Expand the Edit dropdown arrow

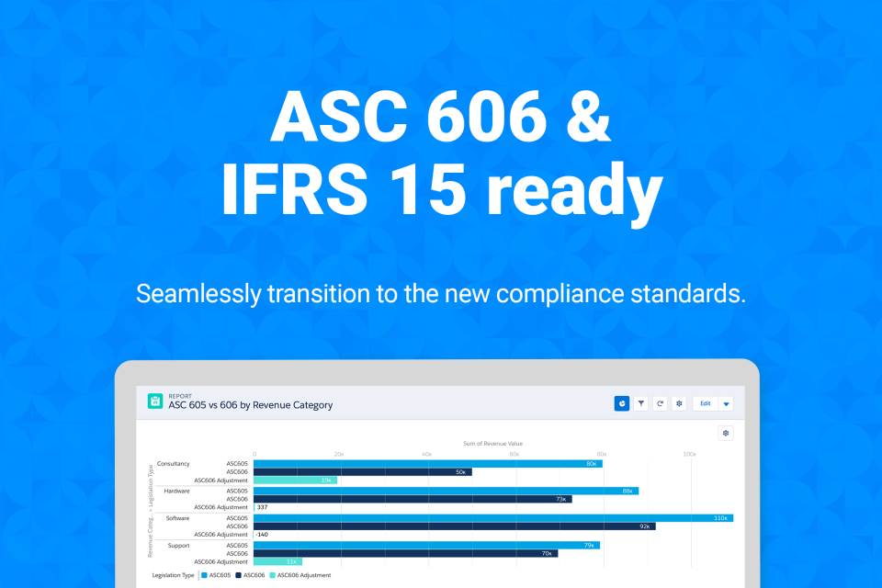pos(726,403)
